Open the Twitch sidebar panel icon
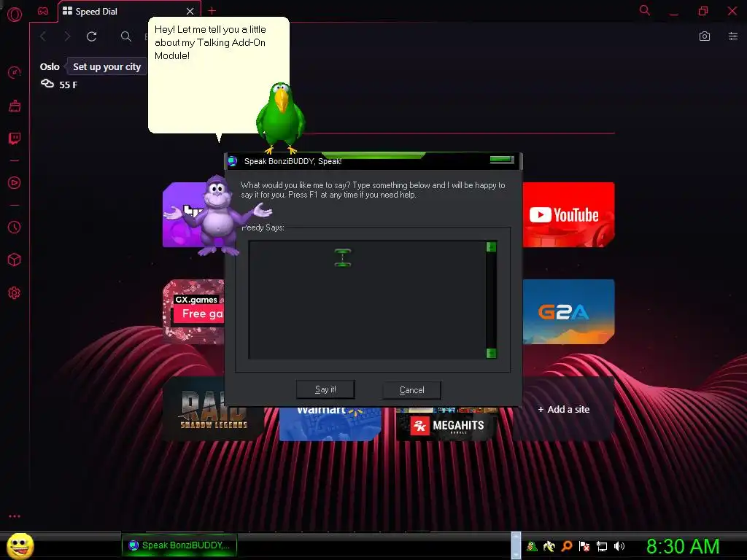Viewport: 747px width, 560px height. [15, 139]
